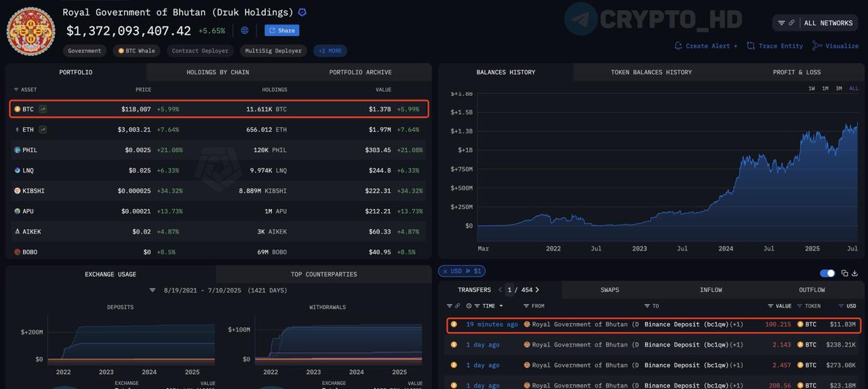
Task: Click the BOBO token icon
Action: coord(18,252)
